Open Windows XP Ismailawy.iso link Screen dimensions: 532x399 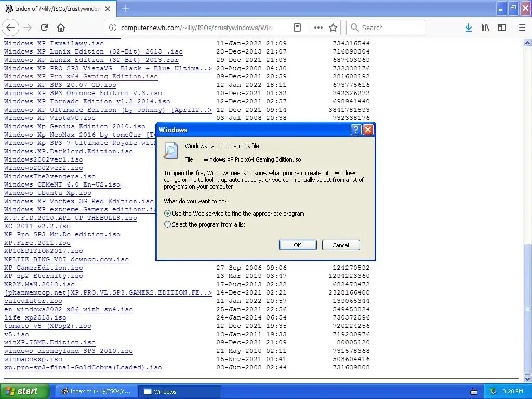[x=54, y=43]
